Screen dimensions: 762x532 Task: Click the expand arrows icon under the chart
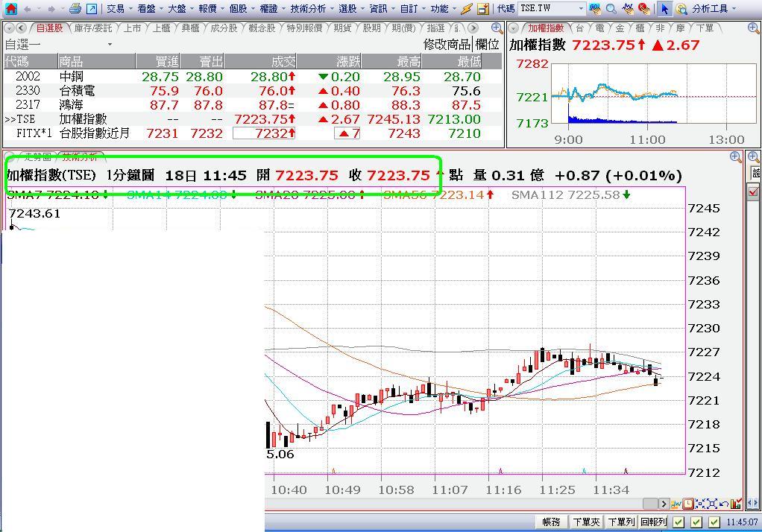pos(712,504)
